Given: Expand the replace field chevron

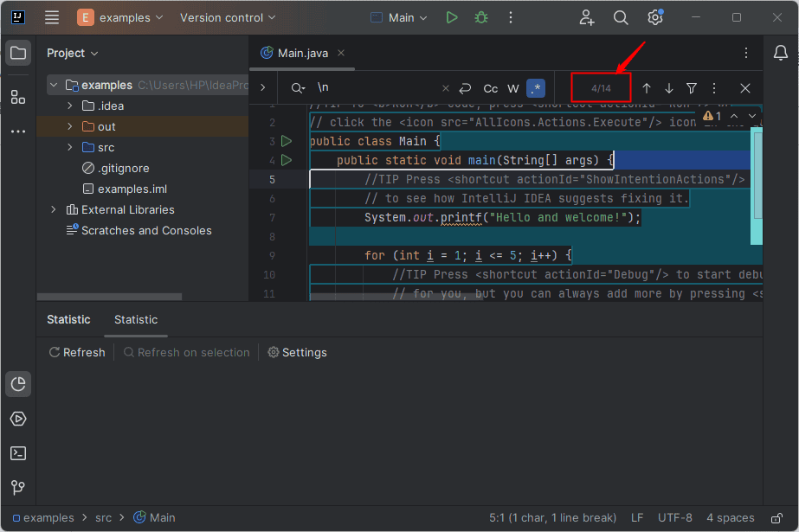Looking at the screenshot, I should pyautogui.click(x=263, y=87).
